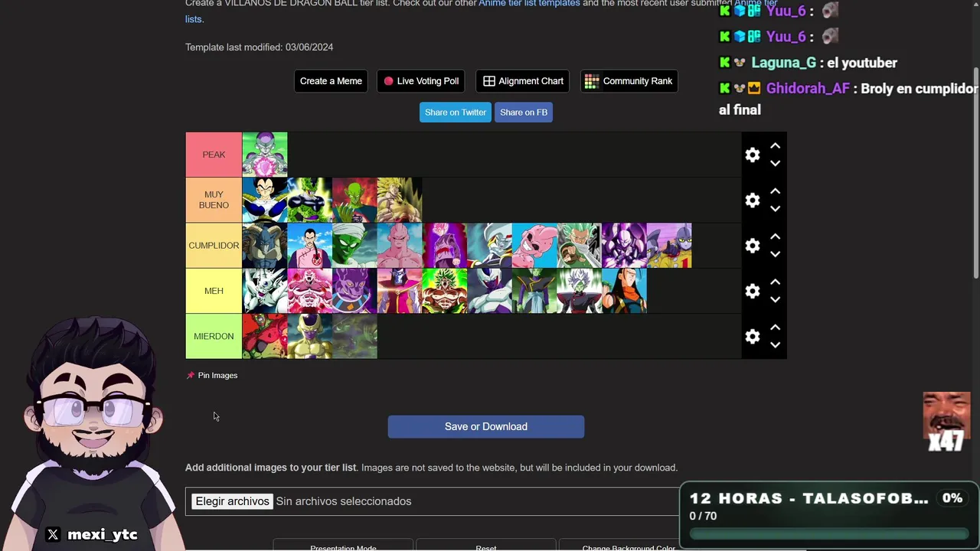
Task: Select green-haired Broly in MEH tier
Action: 445,291
